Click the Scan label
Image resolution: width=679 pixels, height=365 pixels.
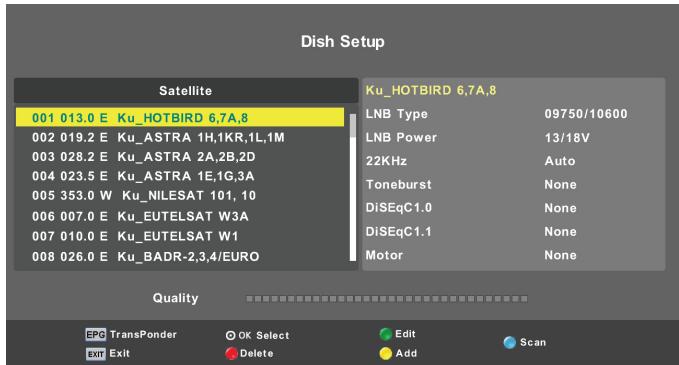tap(533, 342)
